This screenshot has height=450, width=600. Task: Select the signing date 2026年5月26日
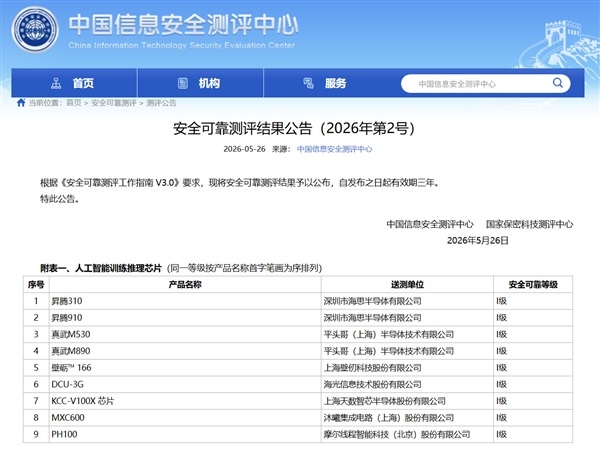click(x=478, y=240)
